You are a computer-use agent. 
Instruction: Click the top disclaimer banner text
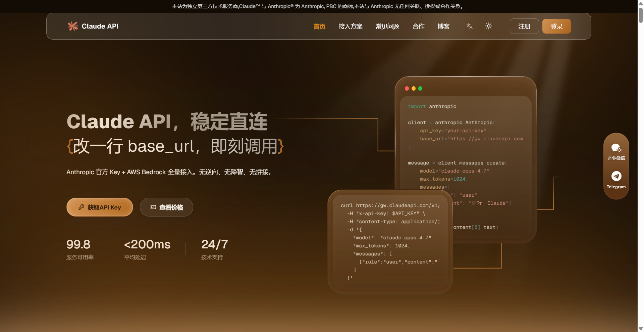318,6
